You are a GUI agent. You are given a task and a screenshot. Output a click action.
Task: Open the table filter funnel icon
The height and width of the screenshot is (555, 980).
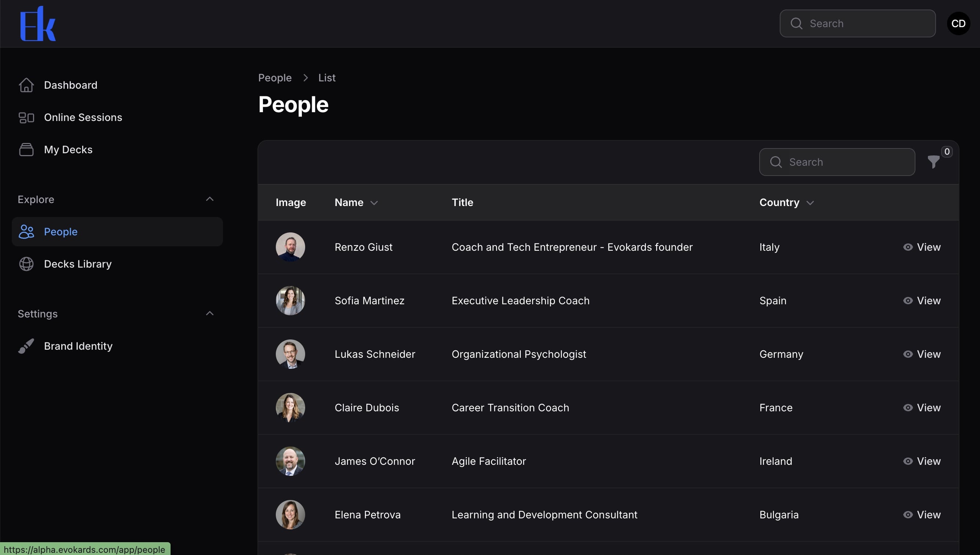click(933, 162)
